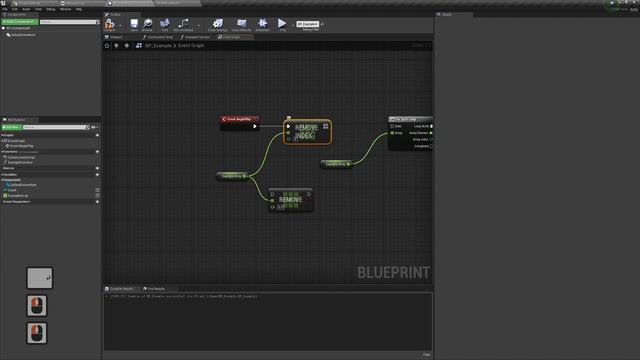Select ExampleFunction in Functions list
The width and height of the screenshot is (640, 360).
(x=19, y=162)
